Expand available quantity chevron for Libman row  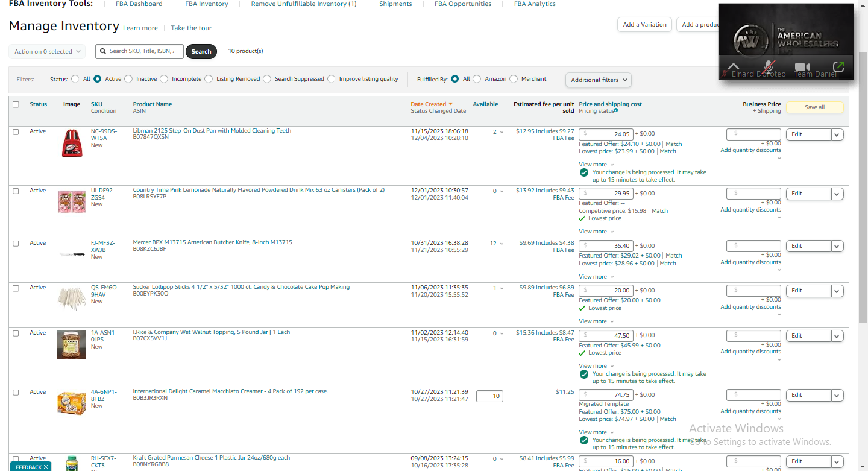coord(502,132)
